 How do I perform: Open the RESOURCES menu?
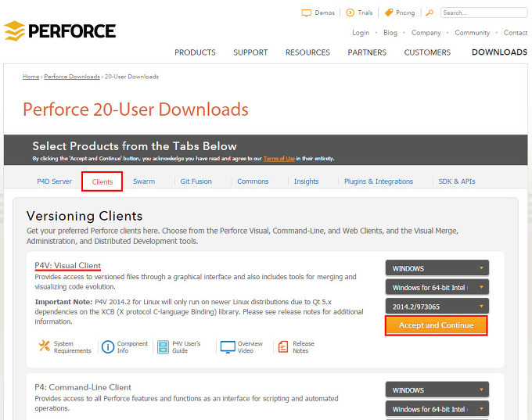click(x=307, y=52)
